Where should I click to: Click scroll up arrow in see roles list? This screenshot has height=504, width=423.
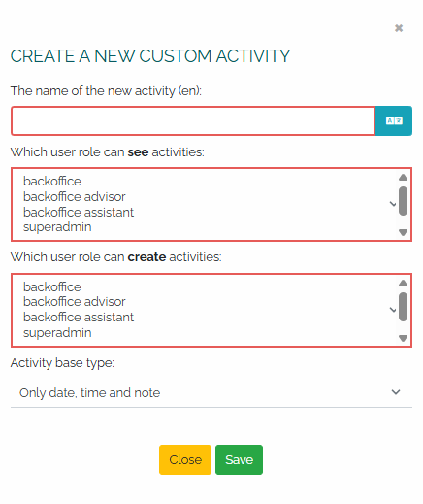coord(403,178)
